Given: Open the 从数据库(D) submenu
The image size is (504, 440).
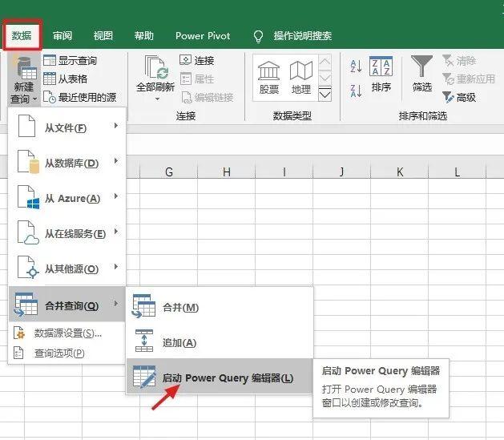Looking at the screenshot, I should (67, 163).
